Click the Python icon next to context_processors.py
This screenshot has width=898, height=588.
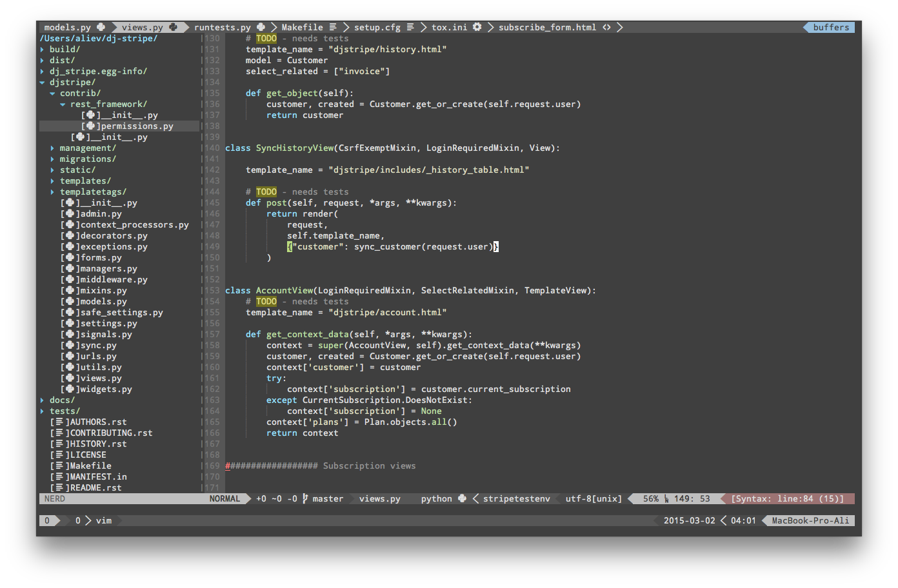(70, 224)
